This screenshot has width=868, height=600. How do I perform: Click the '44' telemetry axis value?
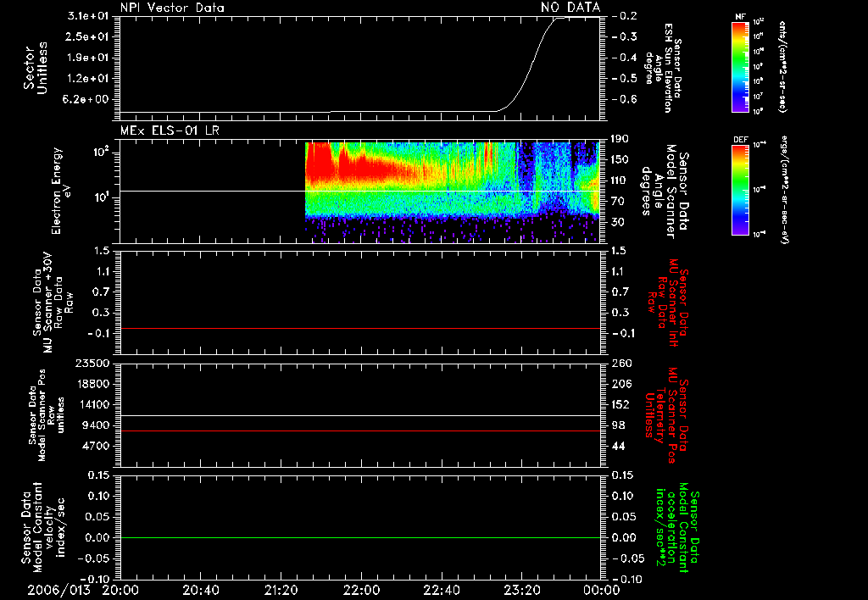point(619,446)
